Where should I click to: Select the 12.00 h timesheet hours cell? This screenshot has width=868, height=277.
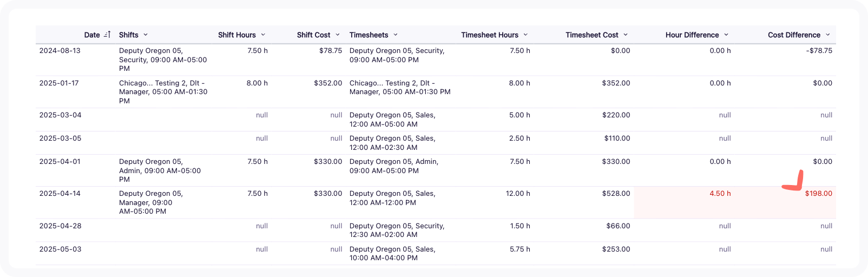coord(518,194)
